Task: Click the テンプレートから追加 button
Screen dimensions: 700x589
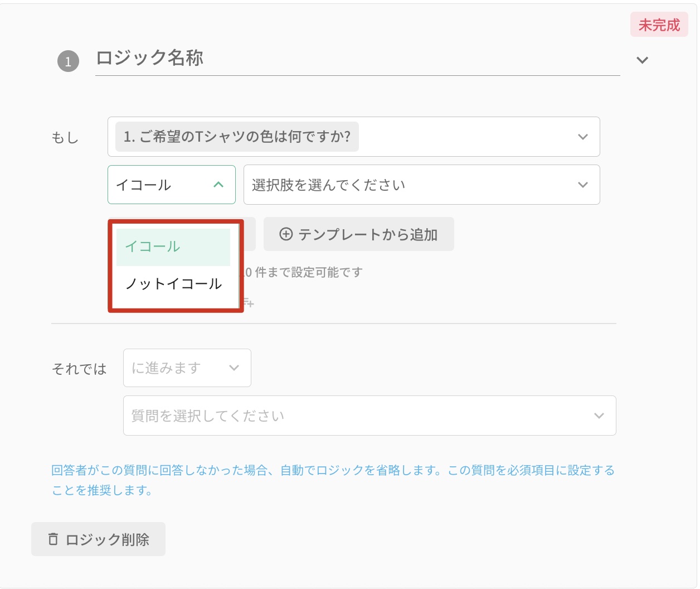Action: click(x=358, y=234)
